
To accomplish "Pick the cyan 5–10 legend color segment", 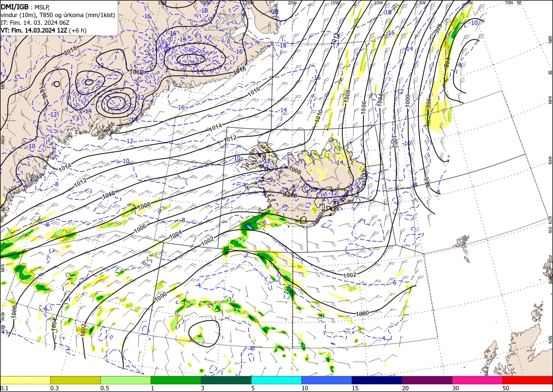I will pyautogui.click(x=276, y=380).
